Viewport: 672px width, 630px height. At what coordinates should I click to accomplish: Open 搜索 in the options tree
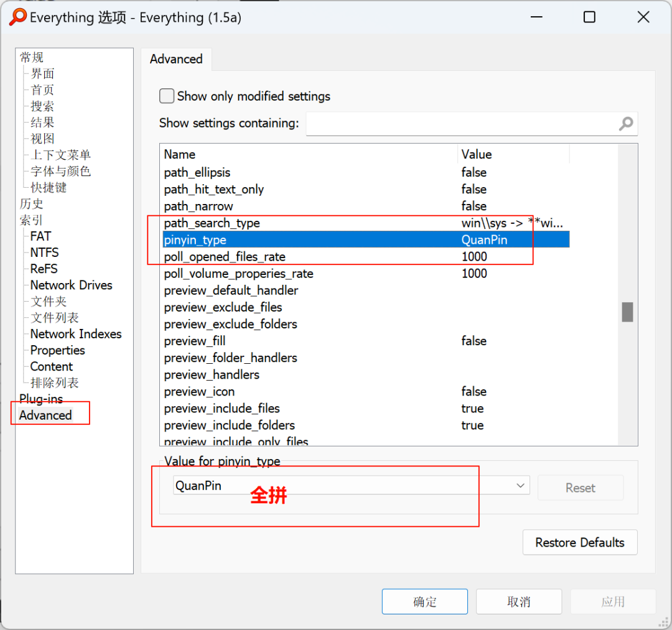42,106
